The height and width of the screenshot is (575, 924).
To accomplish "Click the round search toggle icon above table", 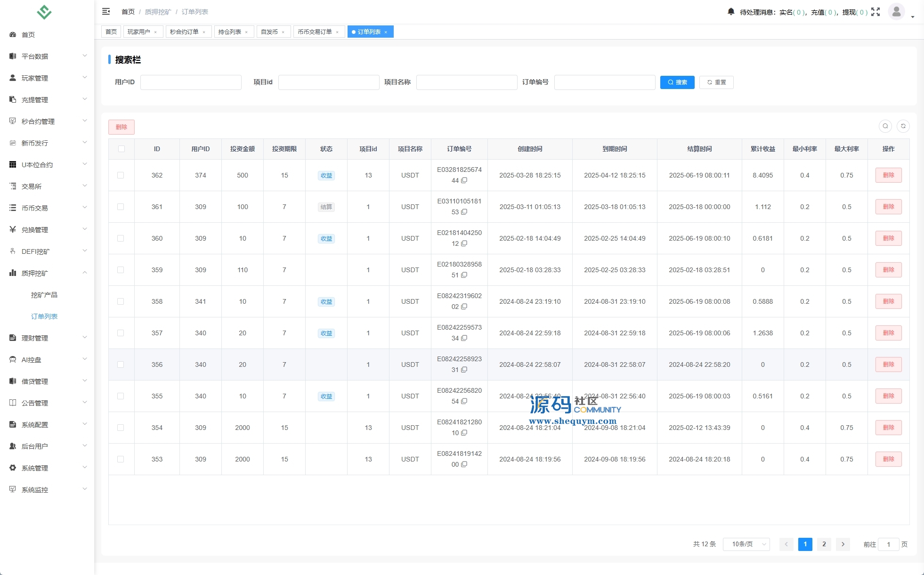I will pos(885,126).
